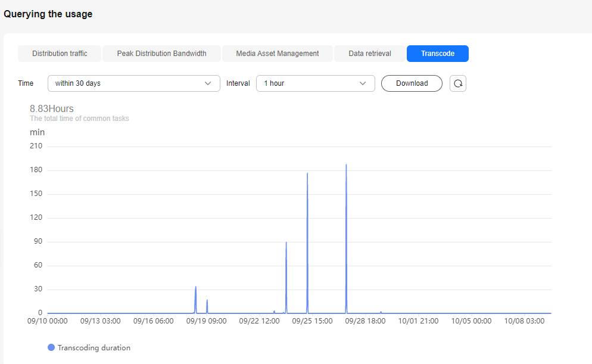Click the 180 y-axis label
This screenshot has width=592, height=364.
click(x=36, y=170)
